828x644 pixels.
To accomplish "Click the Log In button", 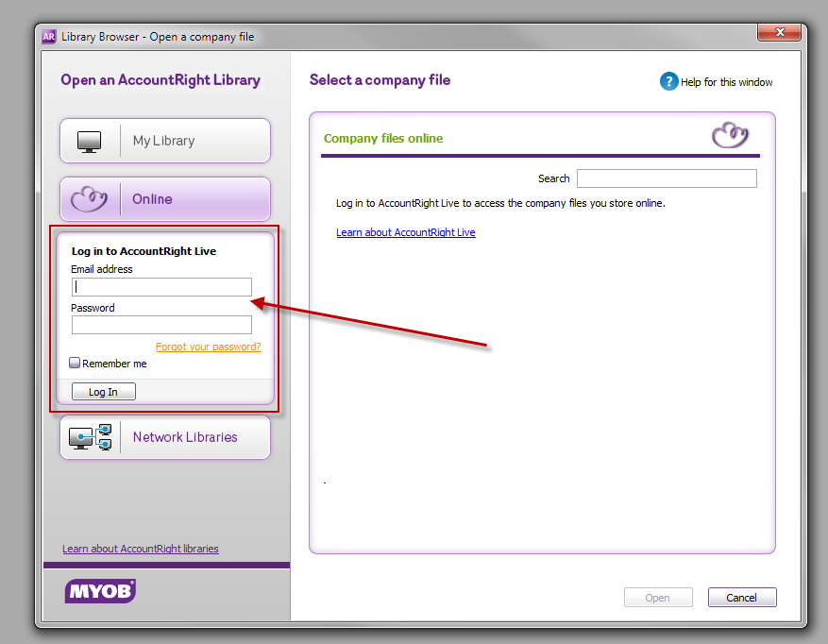I will click(x=104, y=392).
